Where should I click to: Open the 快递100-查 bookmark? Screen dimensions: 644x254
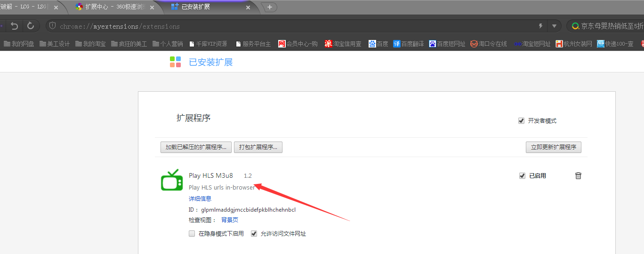coord(615,44)
